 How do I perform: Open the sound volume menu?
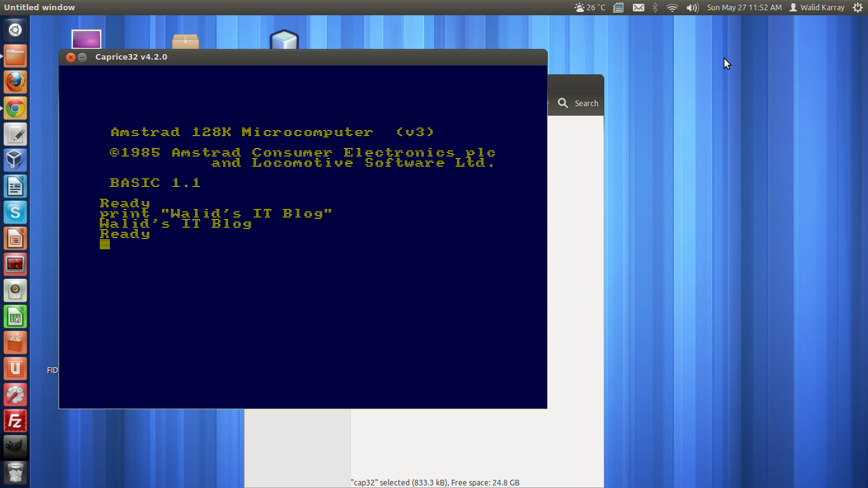click(x=692, y=8)
